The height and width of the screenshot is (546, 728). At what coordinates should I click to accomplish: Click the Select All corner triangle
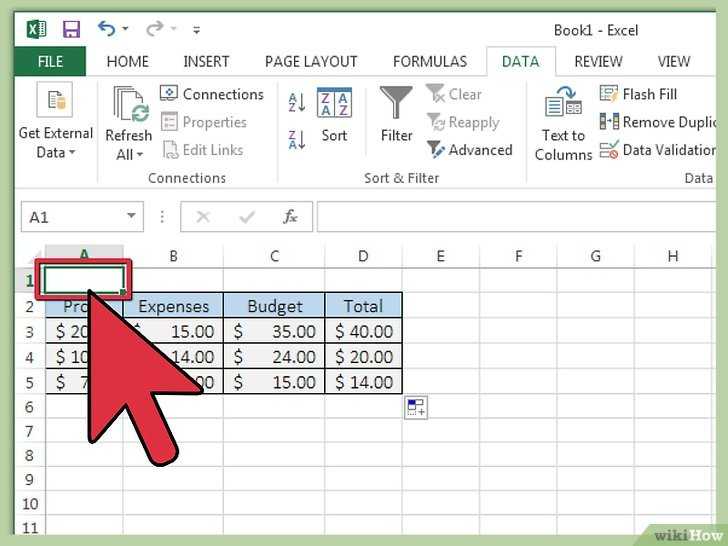click(x=37, y=258)
